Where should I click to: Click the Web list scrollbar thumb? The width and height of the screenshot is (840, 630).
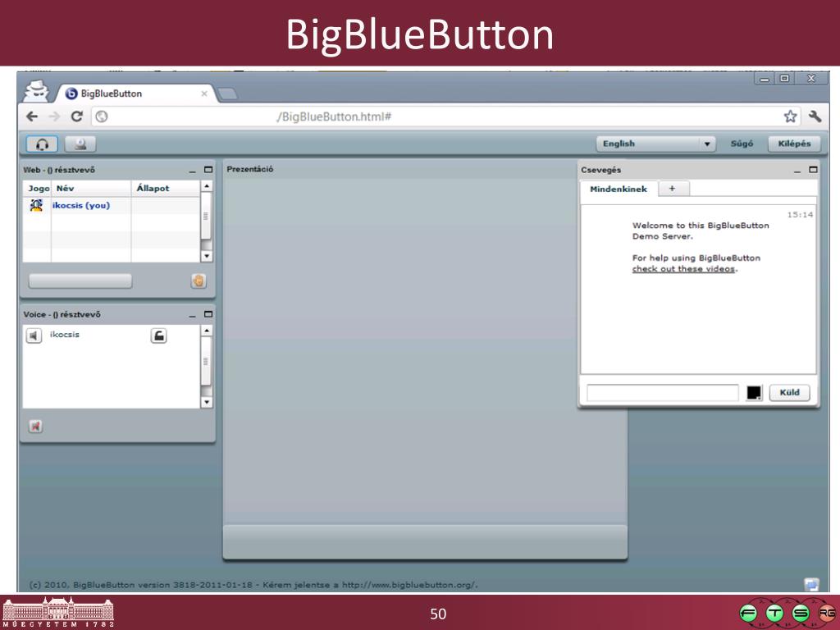point(206,216)
